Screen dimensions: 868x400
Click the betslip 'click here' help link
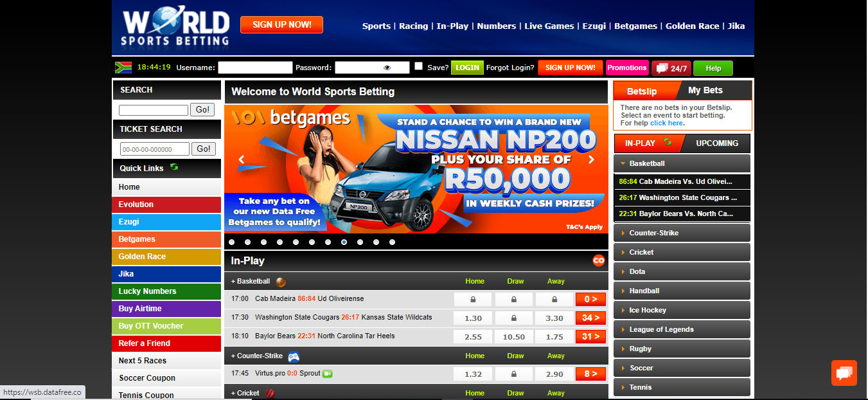(666, 123)
